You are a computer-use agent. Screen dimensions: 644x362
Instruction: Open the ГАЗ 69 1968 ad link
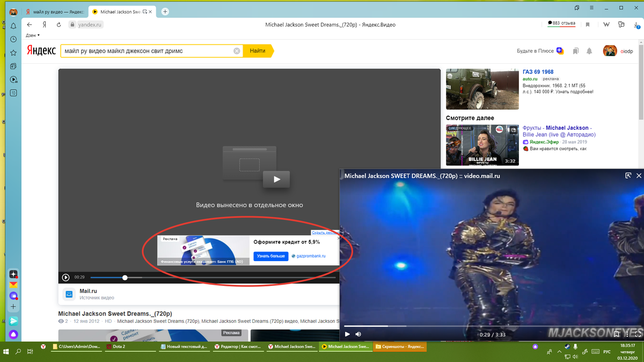tap(538, 72)
